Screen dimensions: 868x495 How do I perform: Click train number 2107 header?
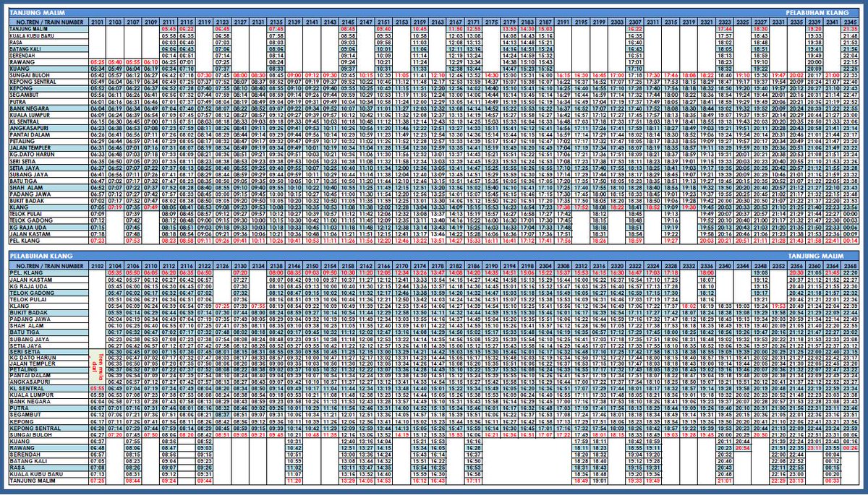[133, 22]
